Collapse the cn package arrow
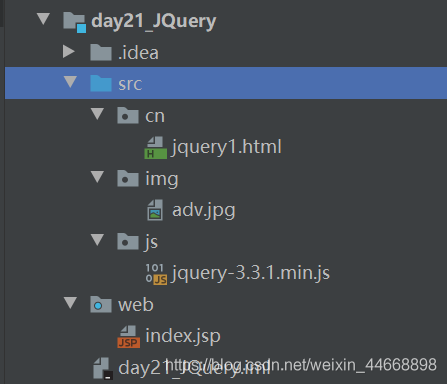 click(97, 114)
